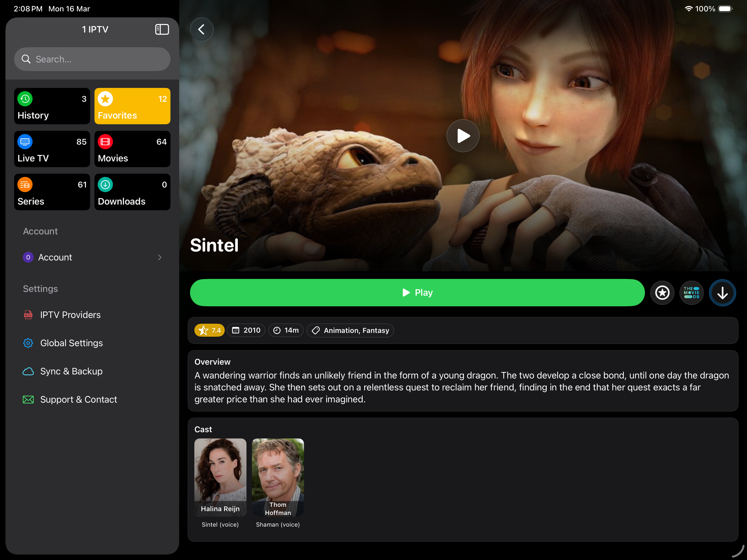The width and height of the screenshot is (747, 560).
Task: Open the History tile
Action: [x=52, y=106]
